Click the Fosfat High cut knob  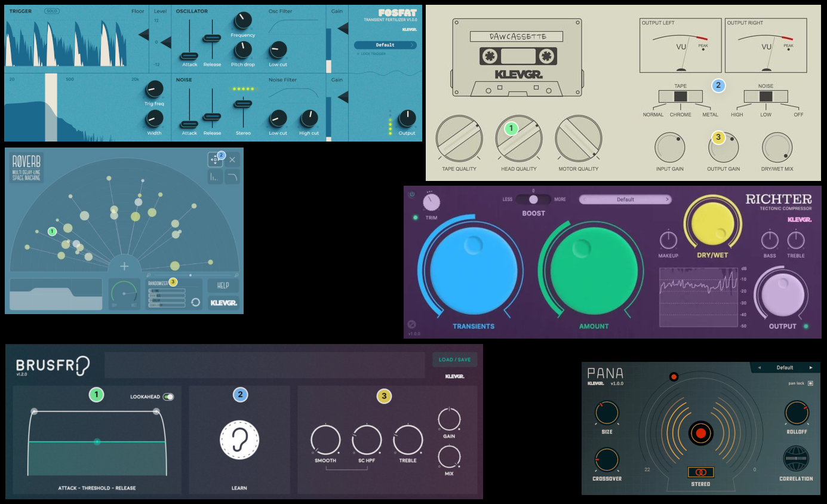coord(309,118)
